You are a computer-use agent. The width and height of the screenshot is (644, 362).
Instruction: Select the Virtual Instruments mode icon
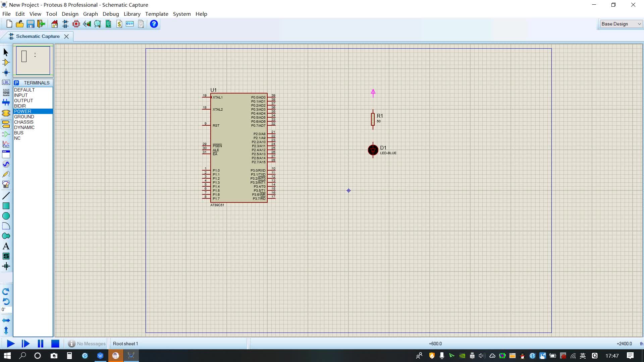coord(6,184)
